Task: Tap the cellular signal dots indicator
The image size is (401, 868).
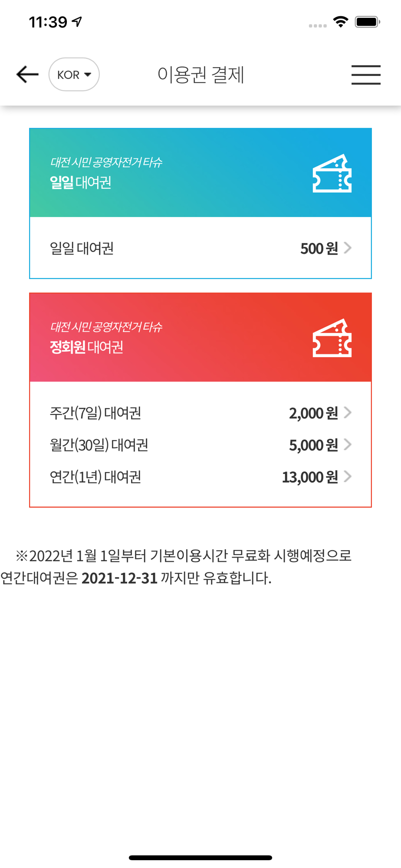Action: 318,26
